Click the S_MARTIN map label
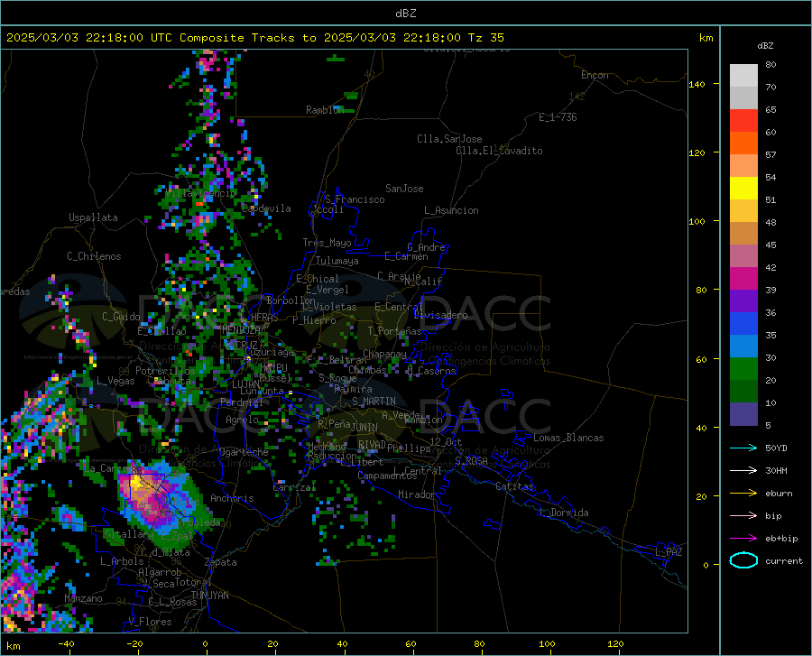The width and height of the screenshot is (812, 656). click(x=374, y=402)
